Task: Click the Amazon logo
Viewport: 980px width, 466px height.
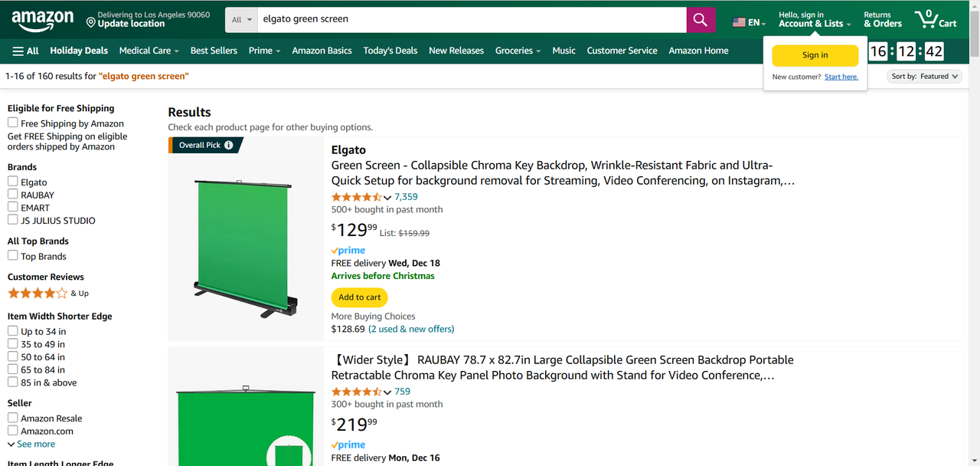Action: [43, 20]
